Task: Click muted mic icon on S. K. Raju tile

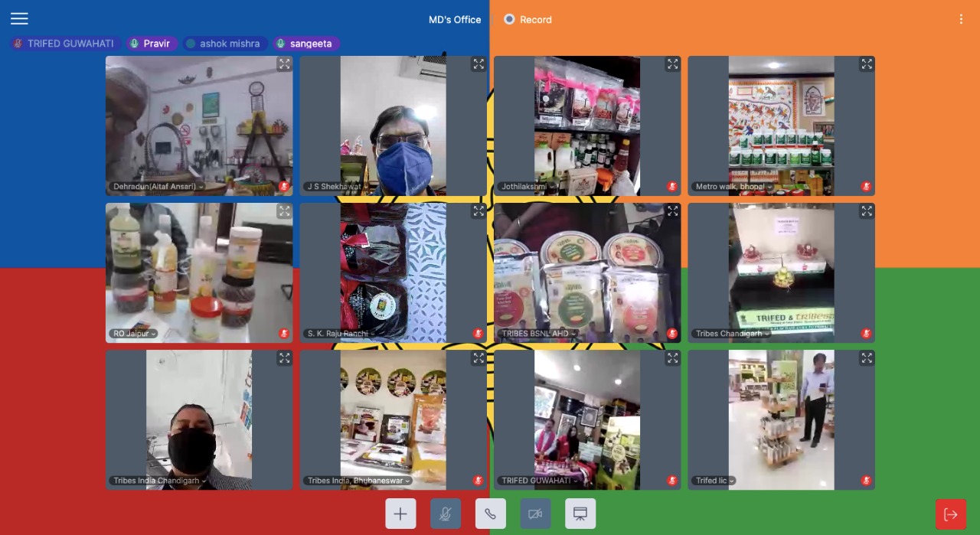Action: (479, 334)
